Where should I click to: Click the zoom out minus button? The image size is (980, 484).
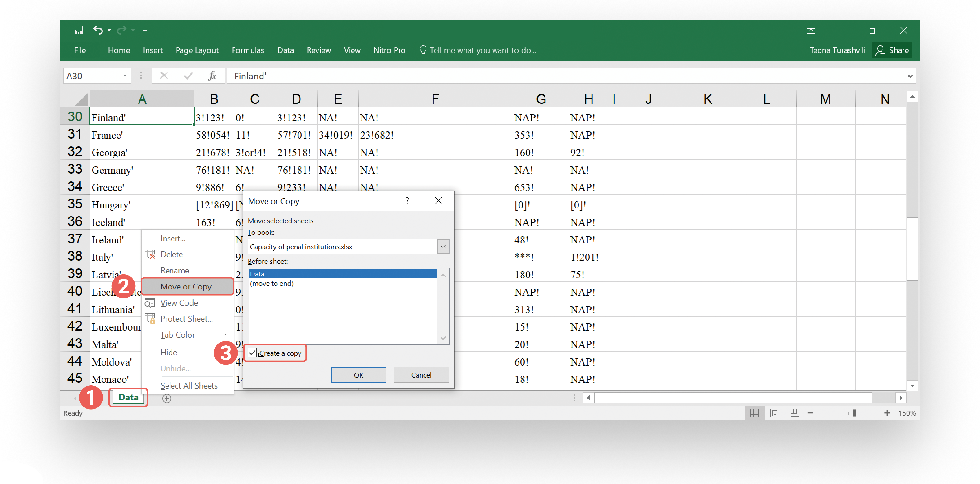click(x=810, y=413)
